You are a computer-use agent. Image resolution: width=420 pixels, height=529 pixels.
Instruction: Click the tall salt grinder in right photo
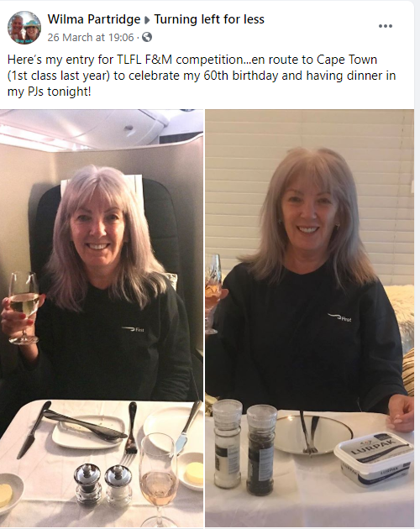(227, 443)
